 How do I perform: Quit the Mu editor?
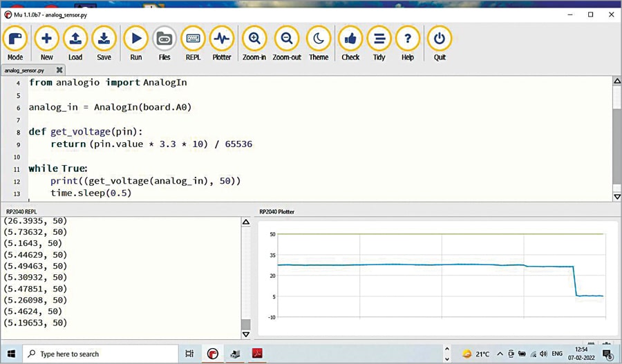pyautogui.click(x=440, y=40)
